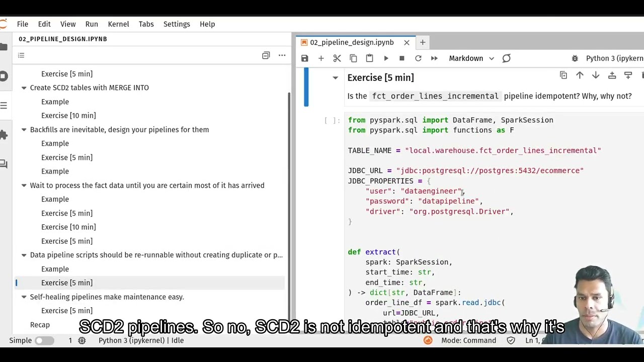The width and height of the screenshot is (644, 362).
Task: Open the render-side-by-side icon next to Markdown
Action: (x=507, y=58)
